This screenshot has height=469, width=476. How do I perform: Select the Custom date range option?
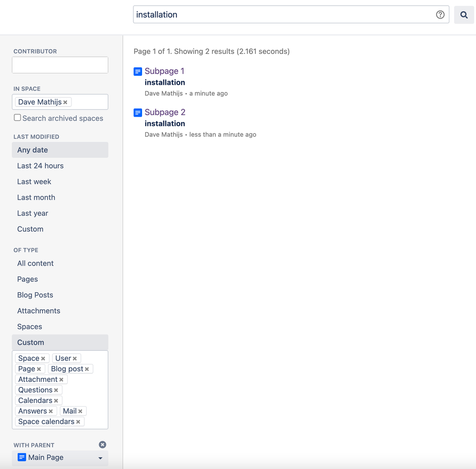coord(30,229)
